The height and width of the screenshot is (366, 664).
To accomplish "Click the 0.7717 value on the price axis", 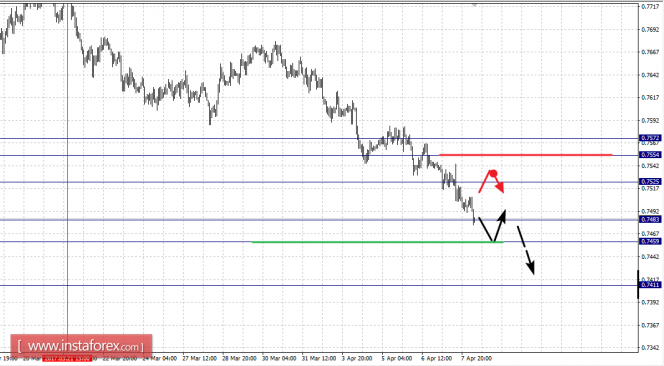I will tap(650, 7).
